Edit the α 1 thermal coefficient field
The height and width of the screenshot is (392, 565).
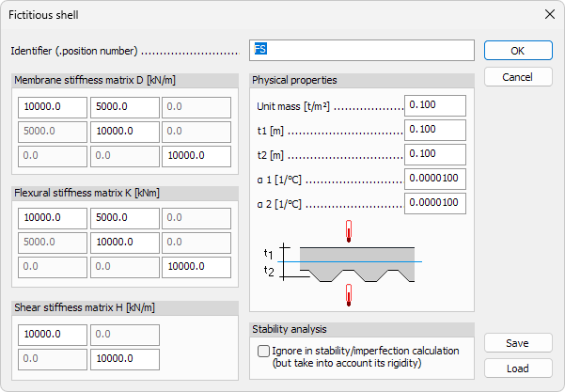(x=435, y=179)
